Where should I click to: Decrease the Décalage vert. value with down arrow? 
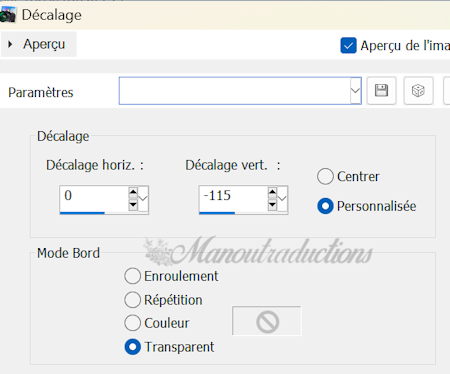273,205
